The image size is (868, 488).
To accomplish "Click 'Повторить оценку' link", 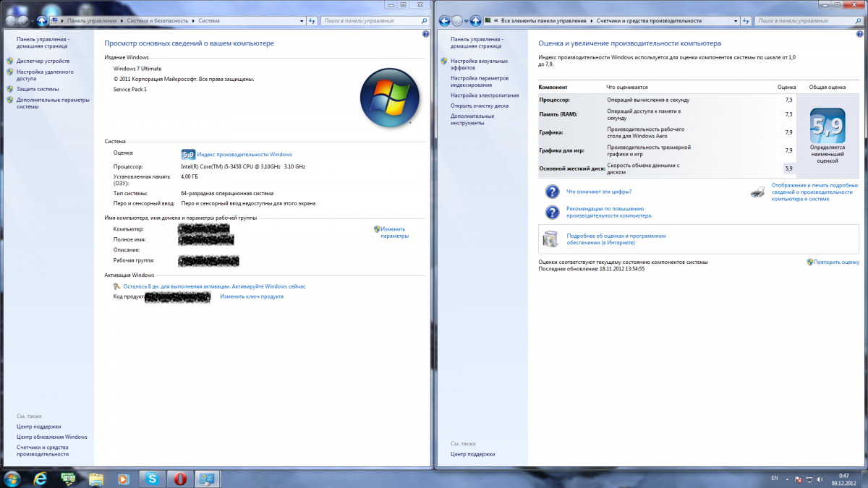I will pyautogui.click(x=837, y=262).
